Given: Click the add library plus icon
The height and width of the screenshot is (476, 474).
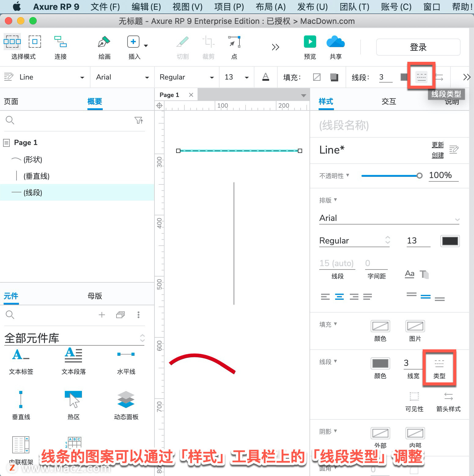Looking at the screenshot, I should tap(102, 315).
